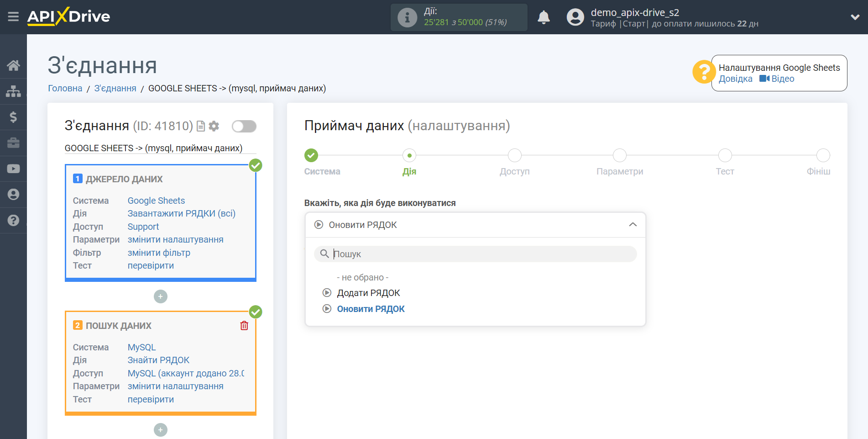Image resolution: width=868 pixels, height=439 pixels.
Task: Open the profile sidebar icon
Action: tap(13, 195)
